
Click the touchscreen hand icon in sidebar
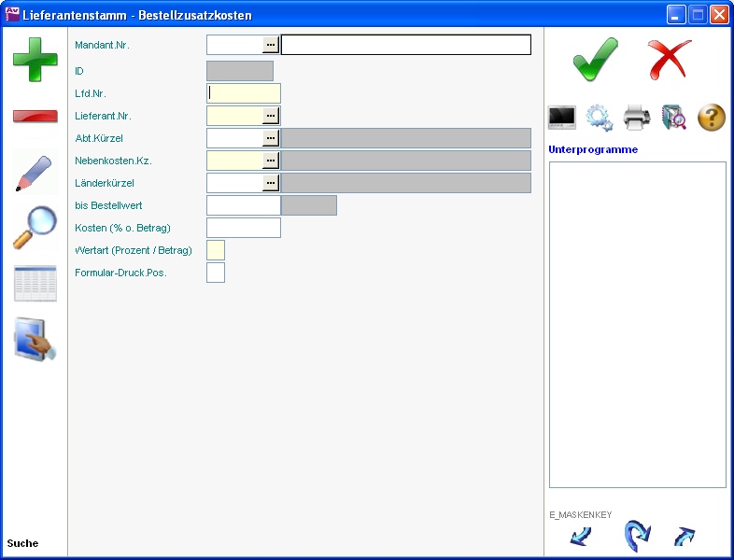click(x=35, y=339)
